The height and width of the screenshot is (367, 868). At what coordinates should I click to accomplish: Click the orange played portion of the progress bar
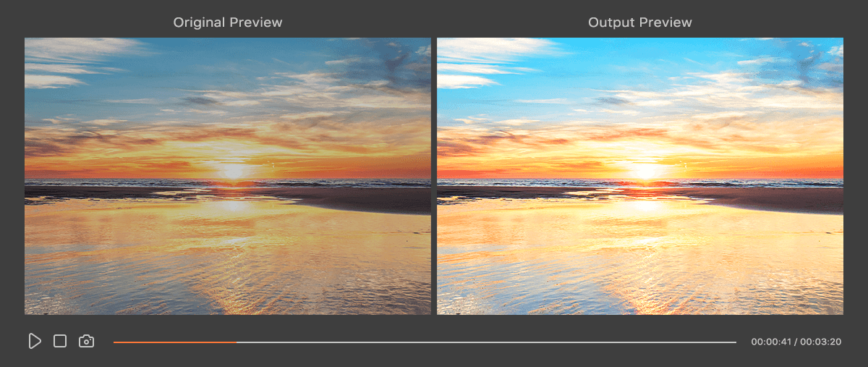point(175,342)
